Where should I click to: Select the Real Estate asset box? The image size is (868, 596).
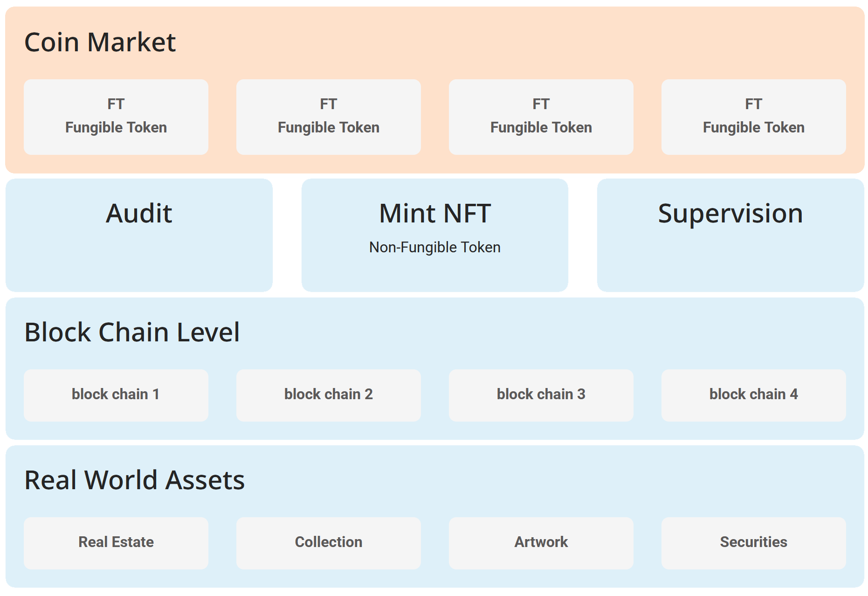pos(116,542)
